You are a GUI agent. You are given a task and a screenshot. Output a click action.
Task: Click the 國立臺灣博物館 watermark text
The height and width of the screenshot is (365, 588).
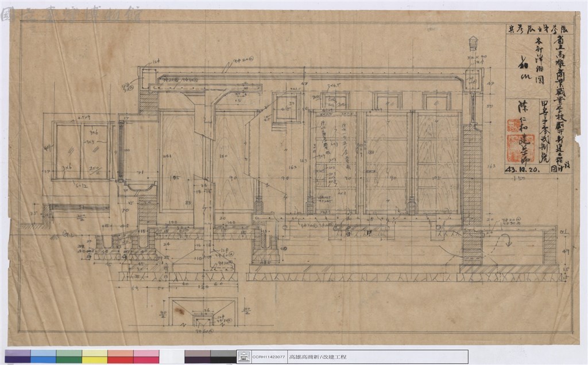(x=71, y=15)
